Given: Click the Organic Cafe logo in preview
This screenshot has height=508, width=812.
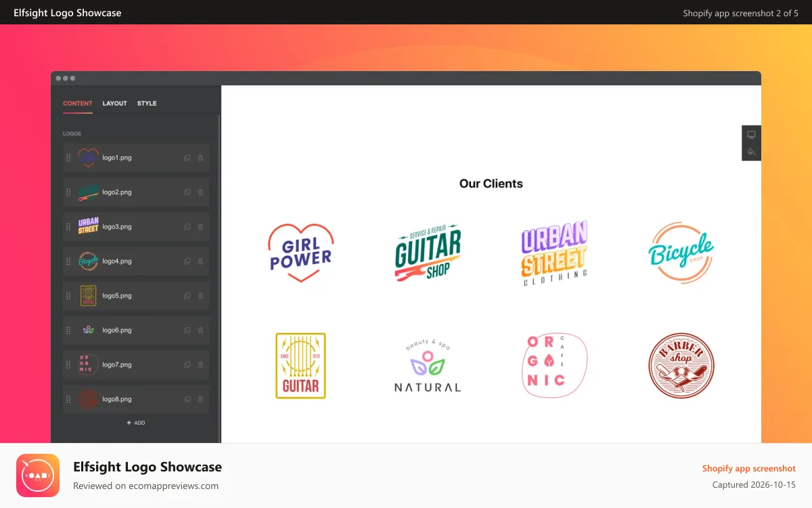Looking at the screenshot, I should [x=554, y=366].
